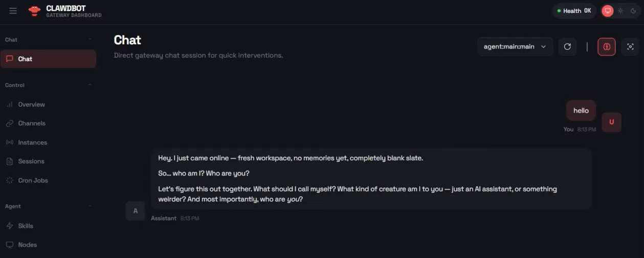Screen dimensions: 644x258
Task: Open Sessions from the sidebar
Action: (x=31, y=161)
